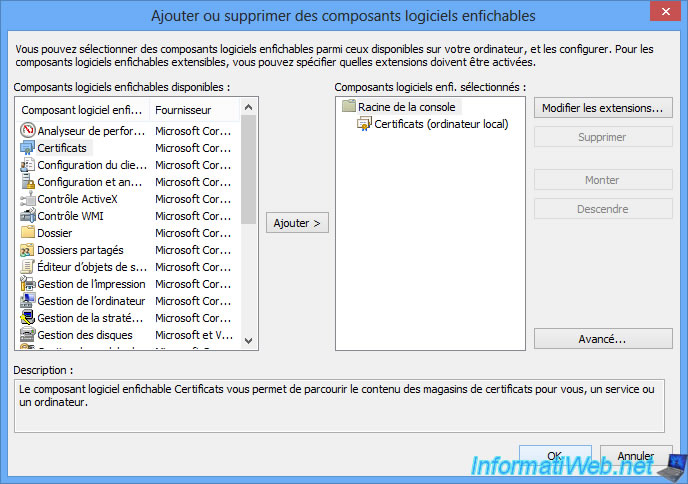688x484 pixels.
Task: Click the Analyseur de performances icon
Action: pyautogui.click(x=28, y=130)
